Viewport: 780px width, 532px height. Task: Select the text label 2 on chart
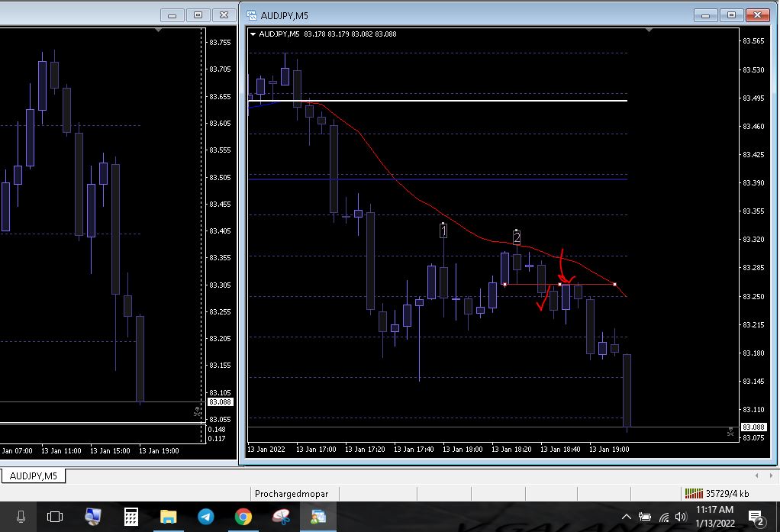click(x=517, y=237)
